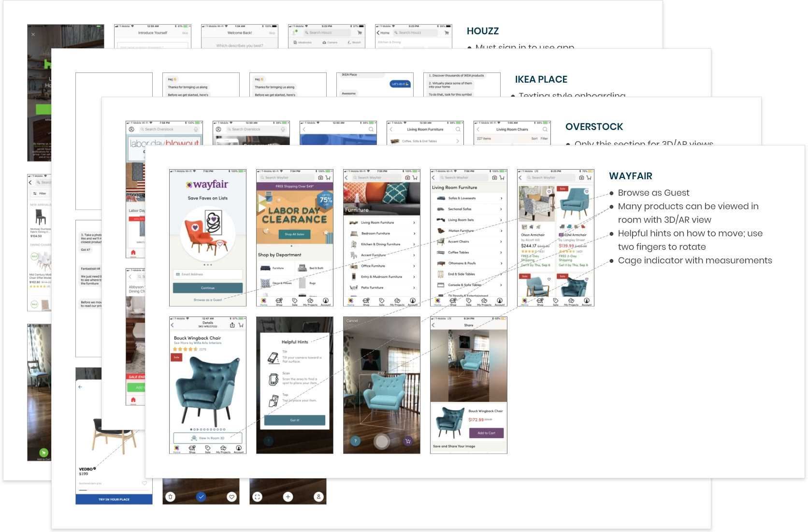Click the Let's do it chat bubble in IKEA Place

pyautogui.click(x=400, y=84)
